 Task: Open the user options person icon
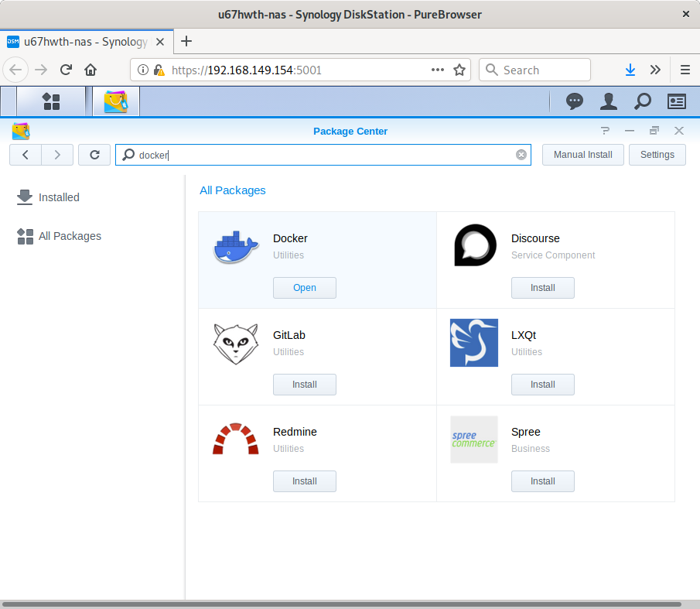tap(609, 101)
